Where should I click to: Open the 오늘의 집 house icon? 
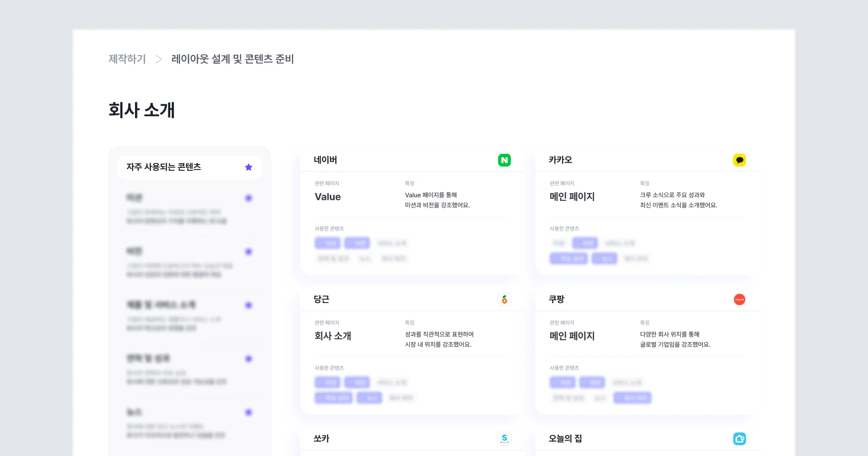pos(740,438)
